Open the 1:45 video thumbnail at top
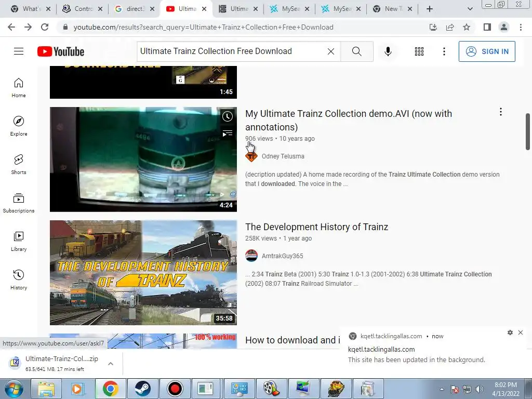This screenshot has width=532, height=399. coord(143,83)
